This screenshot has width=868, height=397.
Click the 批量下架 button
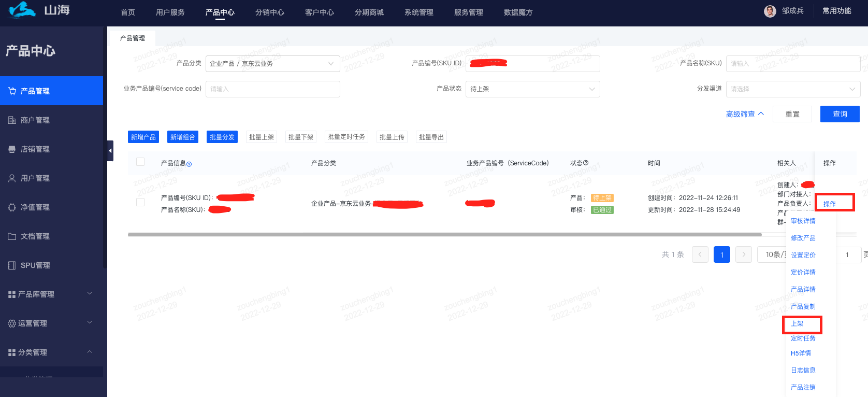(x=301, y=137)
